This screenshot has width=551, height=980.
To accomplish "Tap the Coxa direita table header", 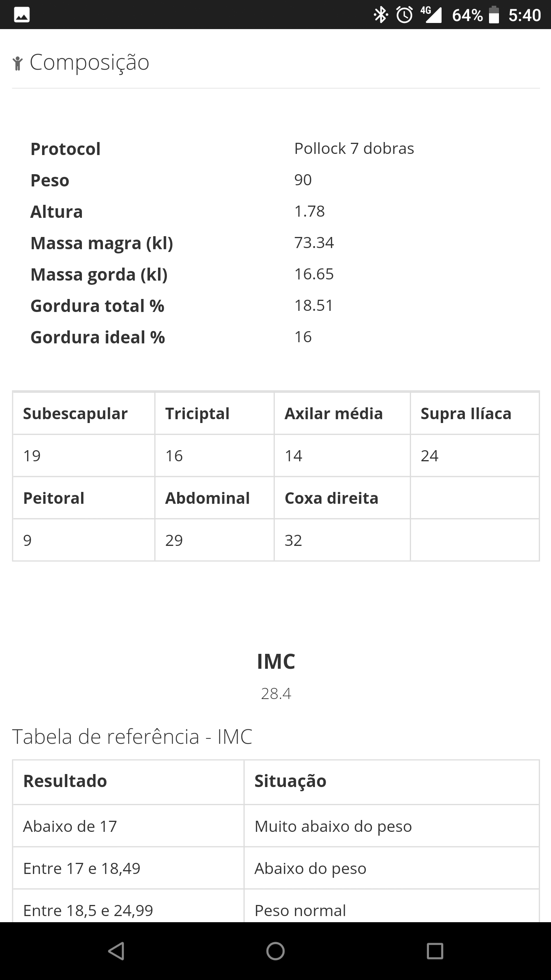I will pyautogui.click(x=331, y=498).
